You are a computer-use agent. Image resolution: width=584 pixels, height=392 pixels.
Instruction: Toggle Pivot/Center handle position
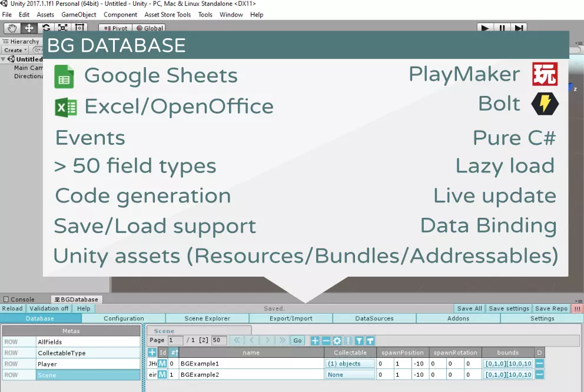pos(115,28)
